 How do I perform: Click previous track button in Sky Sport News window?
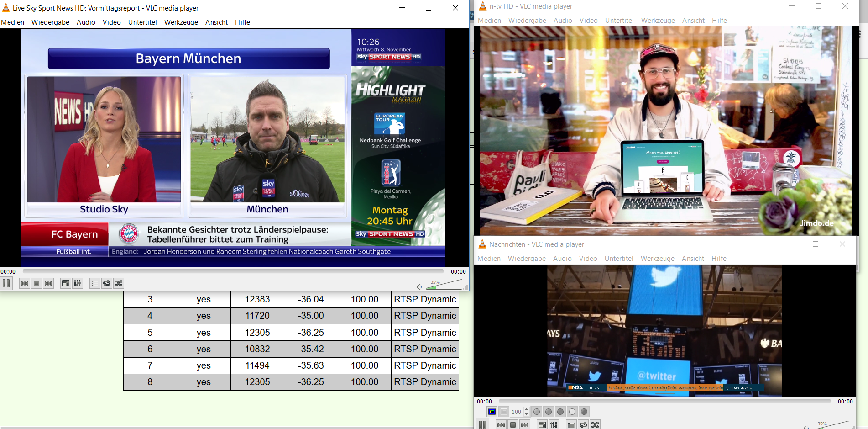click(25, 283)
